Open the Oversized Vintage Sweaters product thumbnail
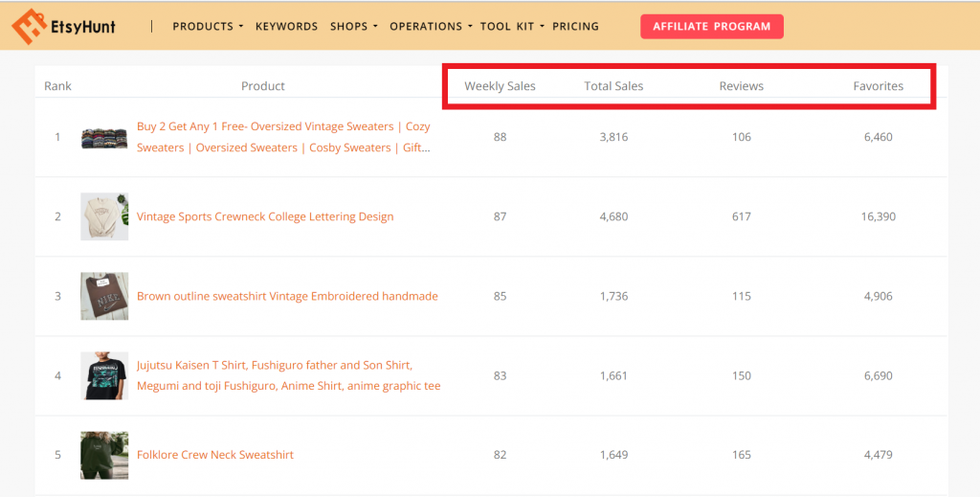 click(104, 137)
